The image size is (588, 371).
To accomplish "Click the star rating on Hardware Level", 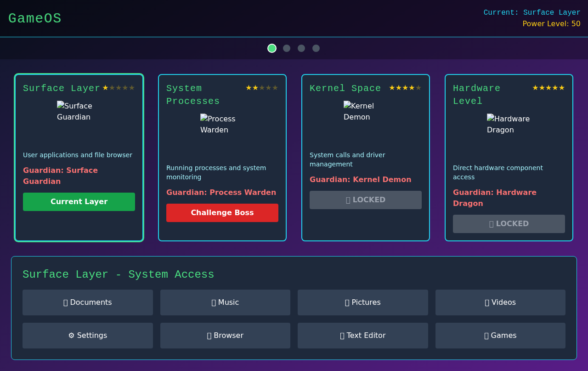I will pyautogui.click(x=548, y=87).
